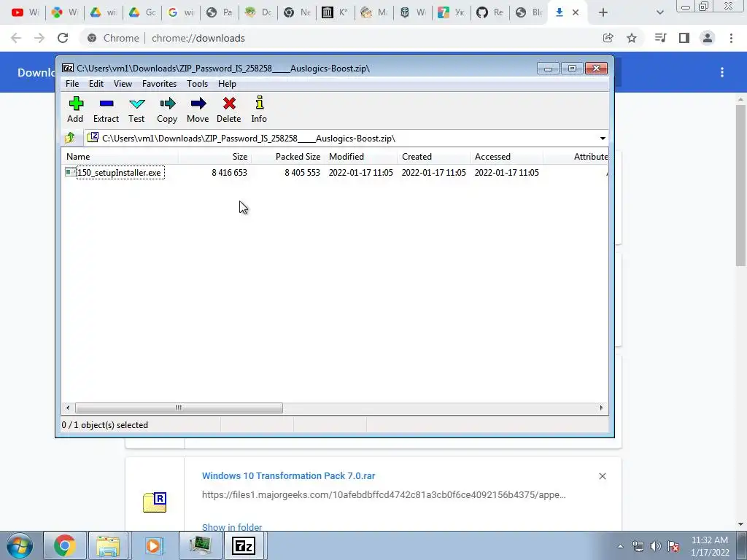Extract files with the Extract toolbar icon
Image resolution: width=747 pixels, height=560 pixels.
(x=106, y=110)
